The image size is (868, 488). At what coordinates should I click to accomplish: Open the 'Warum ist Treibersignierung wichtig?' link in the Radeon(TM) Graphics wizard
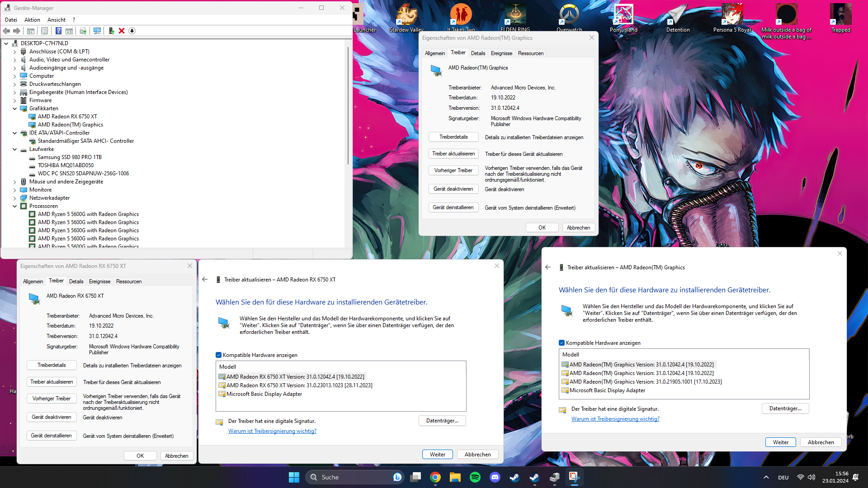615,419
